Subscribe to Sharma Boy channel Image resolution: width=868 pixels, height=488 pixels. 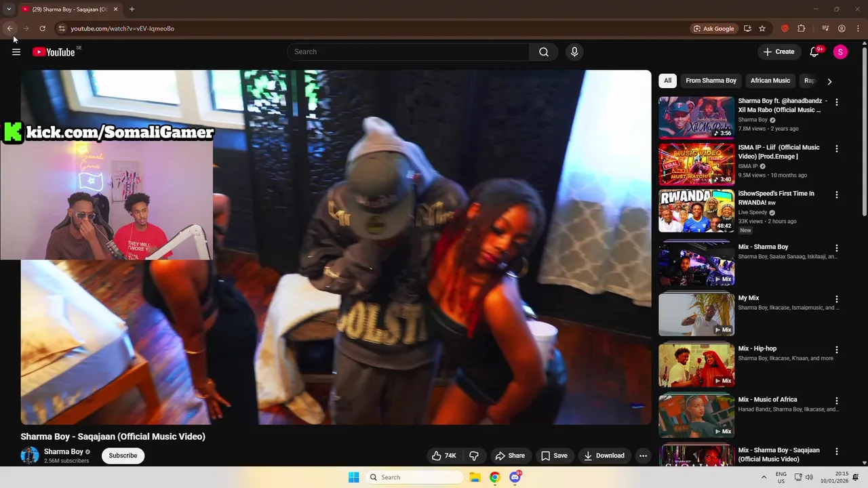click(123, 455)
